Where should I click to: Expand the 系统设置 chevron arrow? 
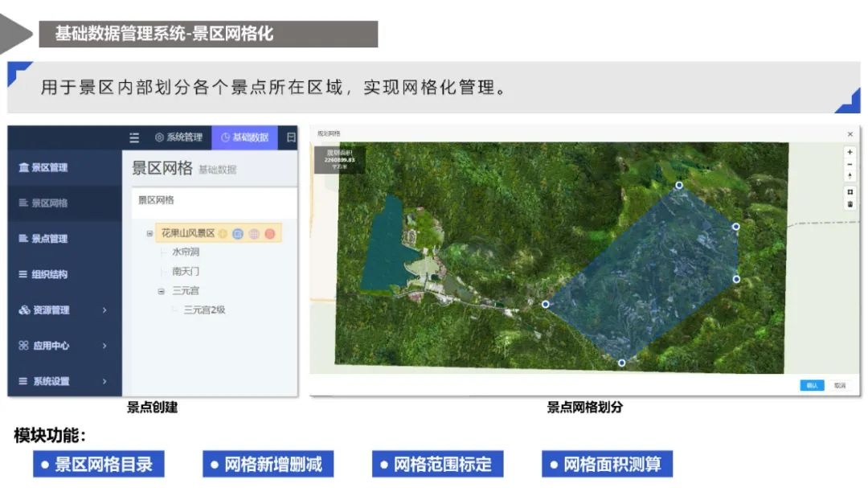click(104, 380)
